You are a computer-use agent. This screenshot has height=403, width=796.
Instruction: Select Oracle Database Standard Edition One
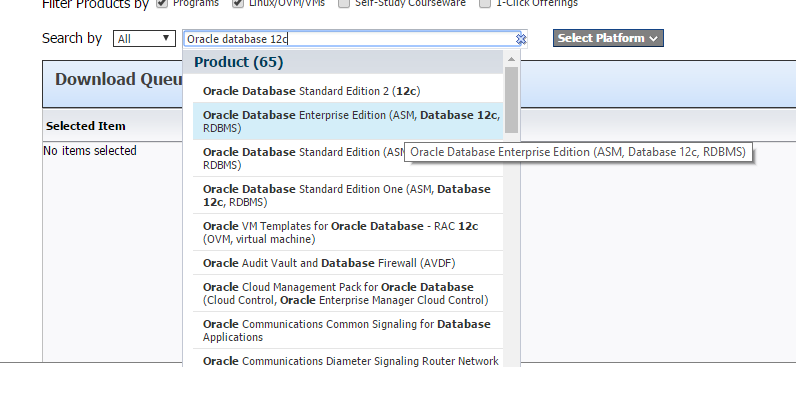(343, 195)
